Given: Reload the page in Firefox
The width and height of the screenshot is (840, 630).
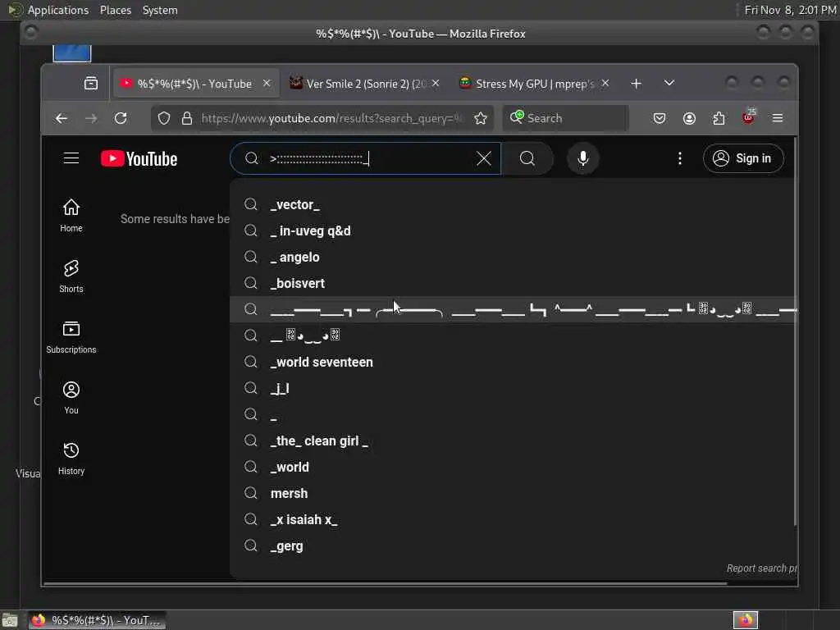Looking at the screenshot, I should (121, 118).
